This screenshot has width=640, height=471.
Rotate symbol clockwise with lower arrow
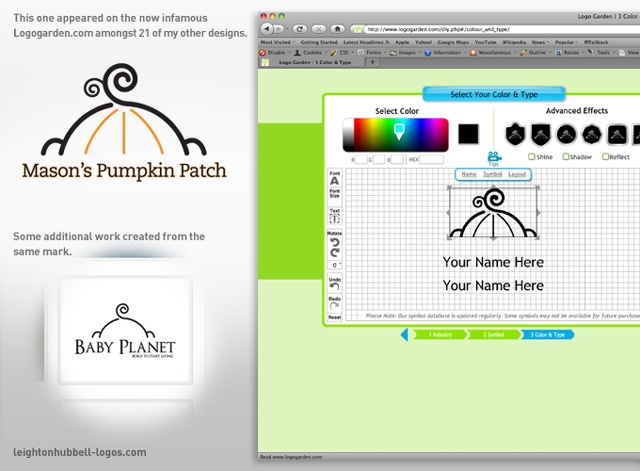tap(335, 253)
